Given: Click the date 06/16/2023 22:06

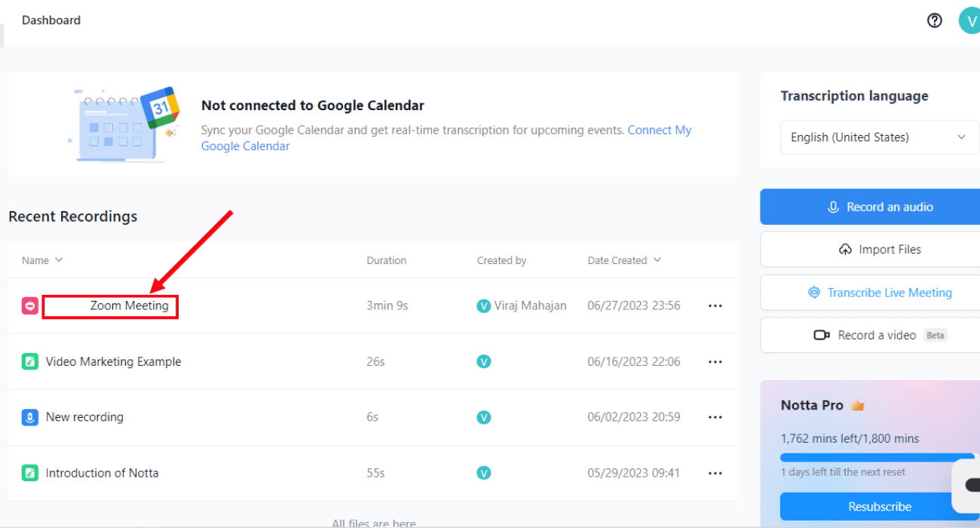Looking at the screenshot, I should [x=634, y=361].
